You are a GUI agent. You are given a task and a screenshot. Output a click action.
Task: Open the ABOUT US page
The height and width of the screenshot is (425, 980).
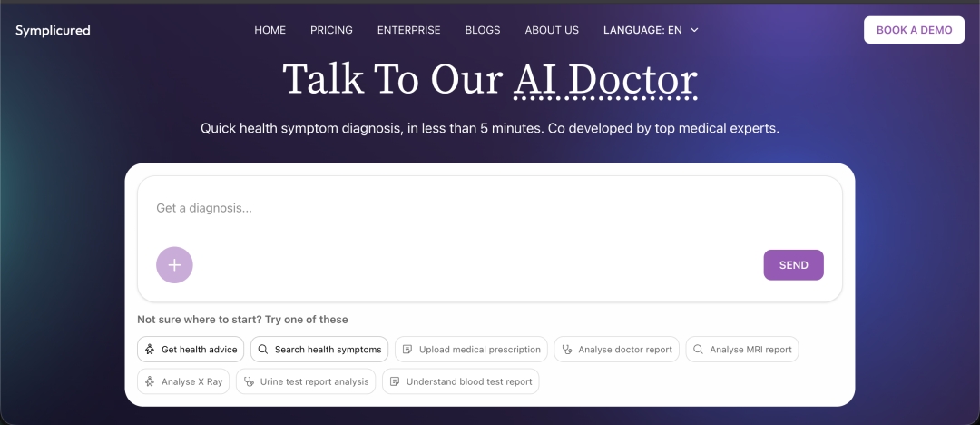point(552,30)
